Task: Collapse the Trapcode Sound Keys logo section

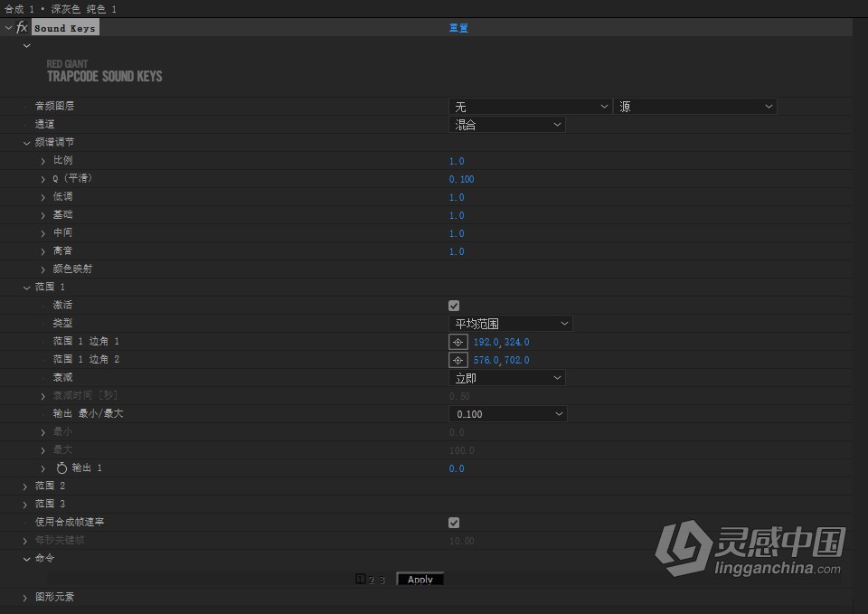Action: click(x=26, y=46)
